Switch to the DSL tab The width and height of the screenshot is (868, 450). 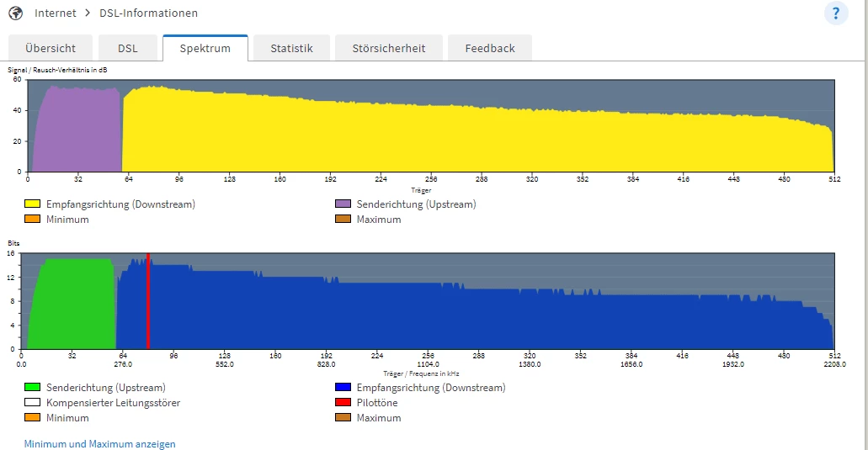point(128,48)
